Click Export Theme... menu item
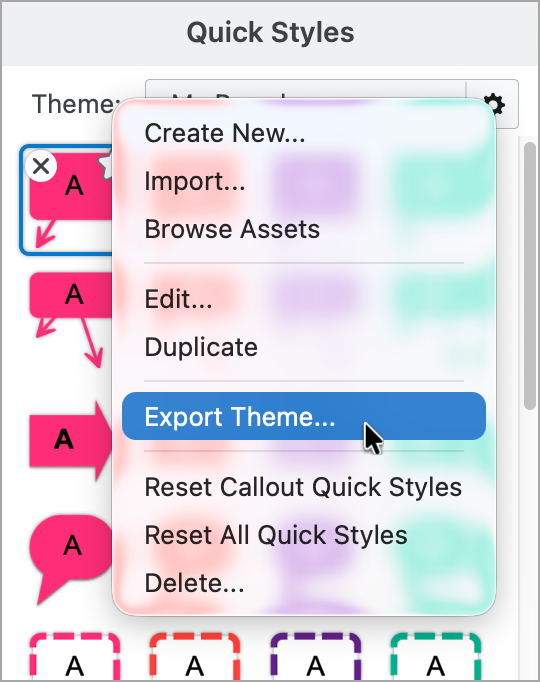540x682 pixels. [x=303, y=416]
